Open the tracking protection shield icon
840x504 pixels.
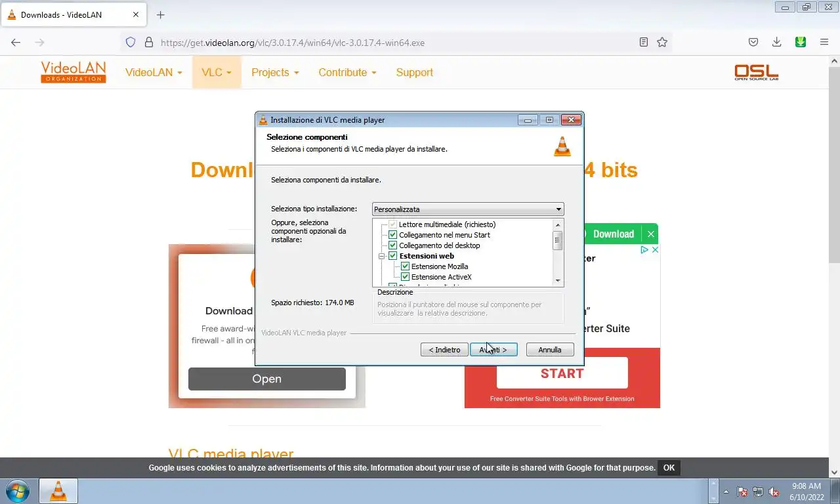[x=131, y=42]
